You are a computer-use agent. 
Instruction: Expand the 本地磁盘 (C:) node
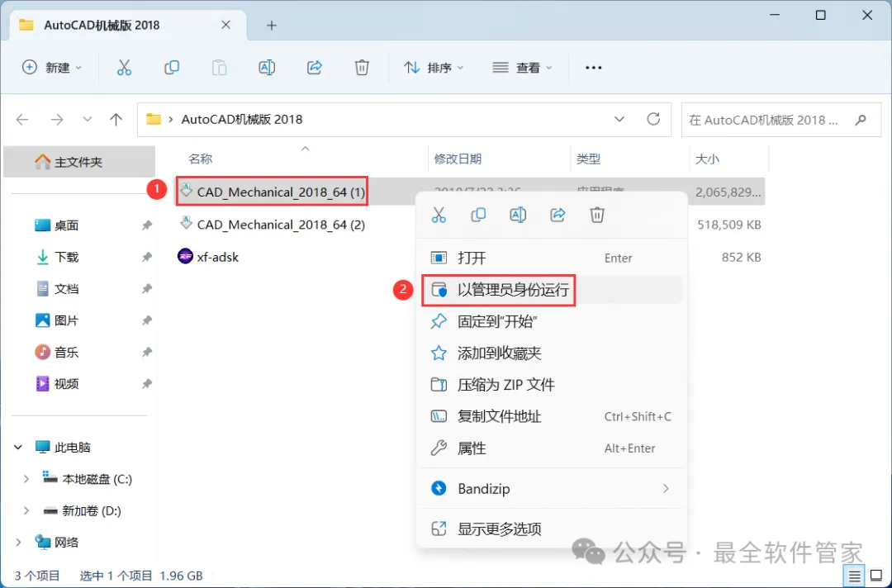[x=26, y=479]
